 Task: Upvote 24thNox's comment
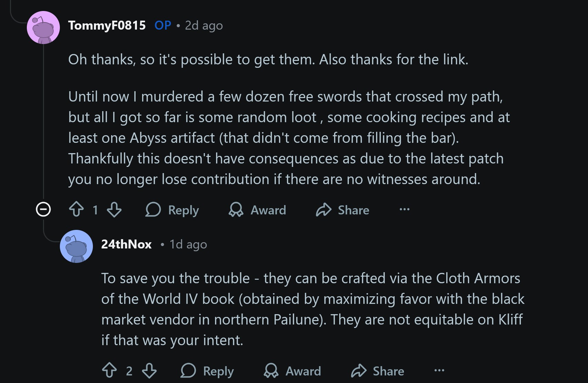tap(110, 371)
